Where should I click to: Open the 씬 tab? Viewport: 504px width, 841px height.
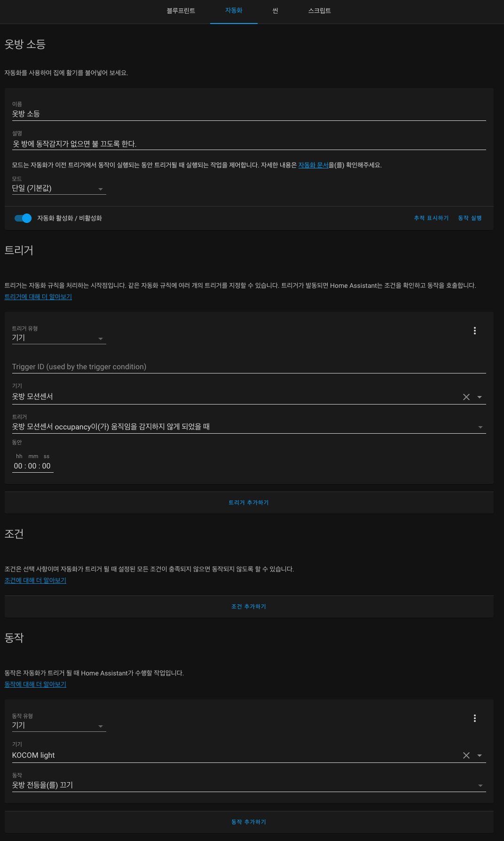pyautogui.click(x=276, y=11)
